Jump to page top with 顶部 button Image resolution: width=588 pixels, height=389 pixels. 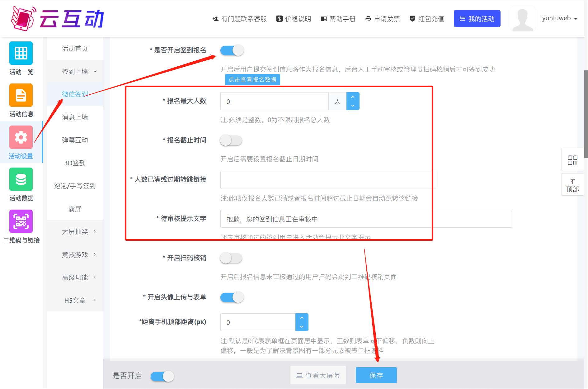pyautogui.click(x=572, y=186)
